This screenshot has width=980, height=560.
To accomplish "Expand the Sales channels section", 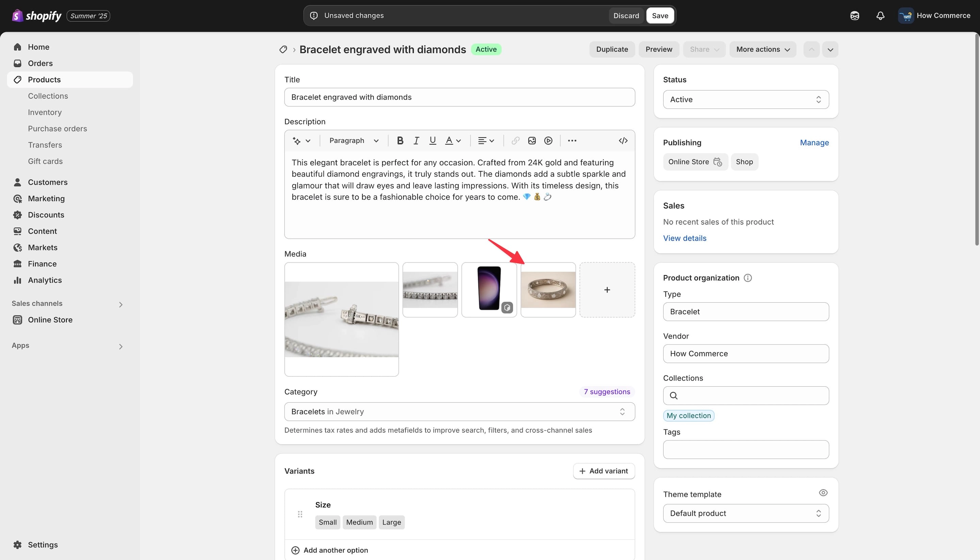I will point(120,305).
